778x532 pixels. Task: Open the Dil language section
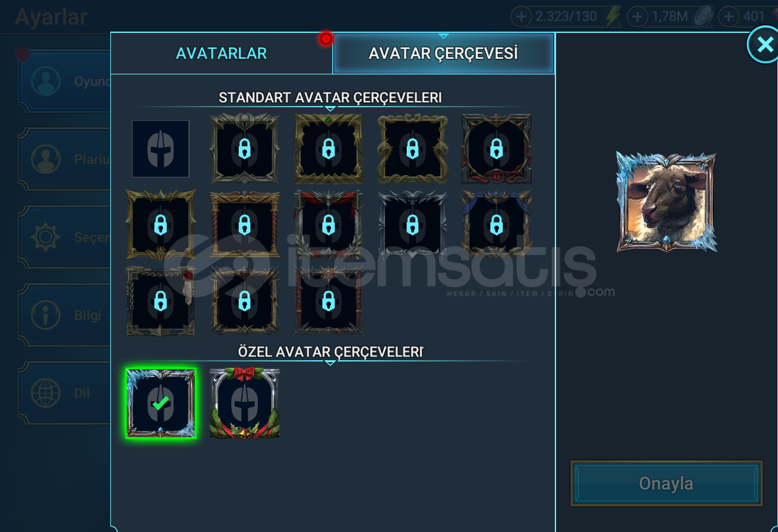tap(65, 393)
